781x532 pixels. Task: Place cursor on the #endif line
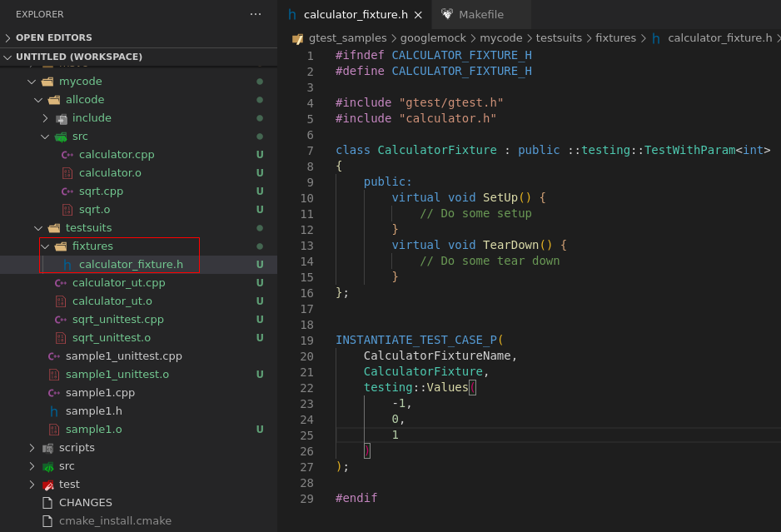[356, 498]
